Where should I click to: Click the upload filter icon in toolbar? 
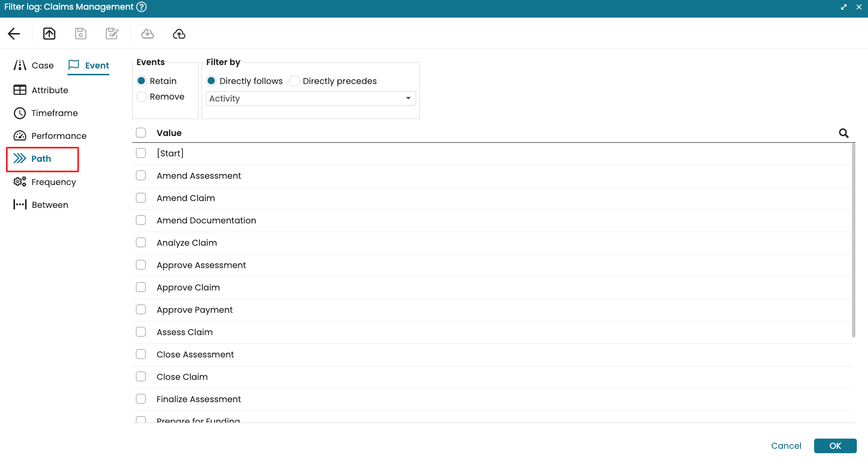pos(50,34)
